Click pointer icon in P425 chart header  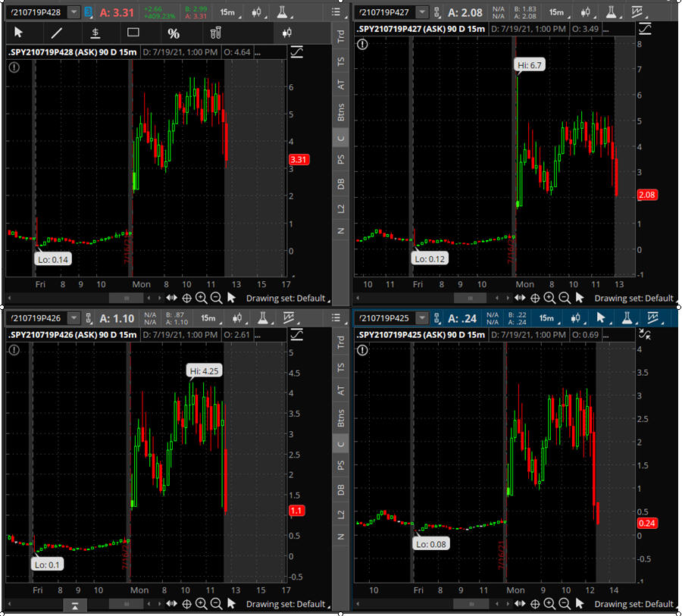click(601, 318)
